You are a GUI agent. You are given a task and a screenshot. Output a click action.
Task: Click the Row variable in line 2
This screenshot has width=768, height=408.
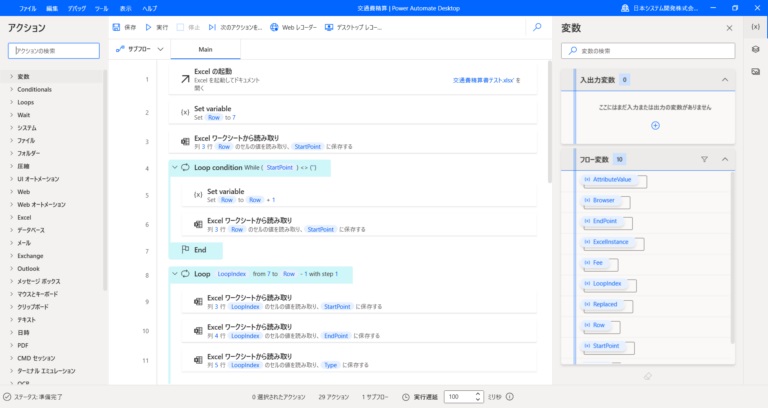click(x=214, y=118)
